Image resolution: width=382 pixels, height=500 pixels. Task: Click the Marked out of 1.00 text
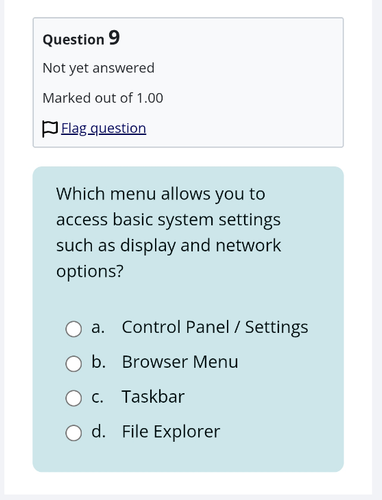(x=103, y=98)
